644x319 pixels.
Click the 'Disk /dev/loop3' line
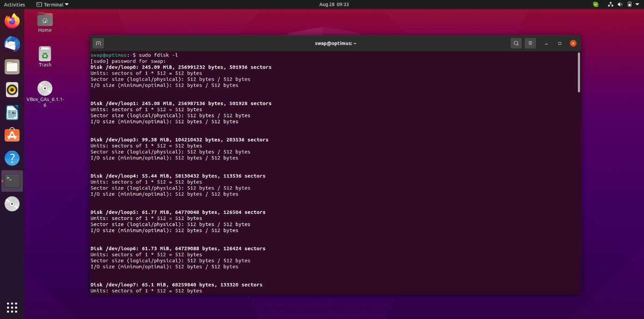(x=179, y=140)
